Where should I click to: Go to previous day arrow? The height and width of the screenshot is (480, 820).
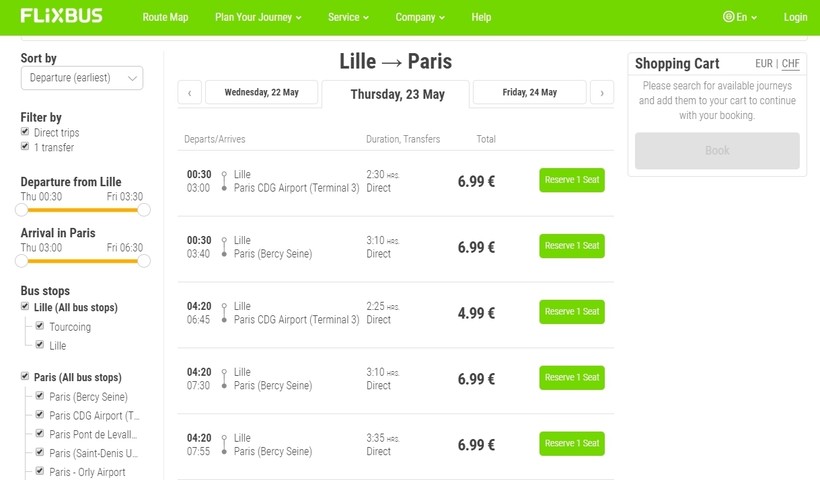coord(189,93)
